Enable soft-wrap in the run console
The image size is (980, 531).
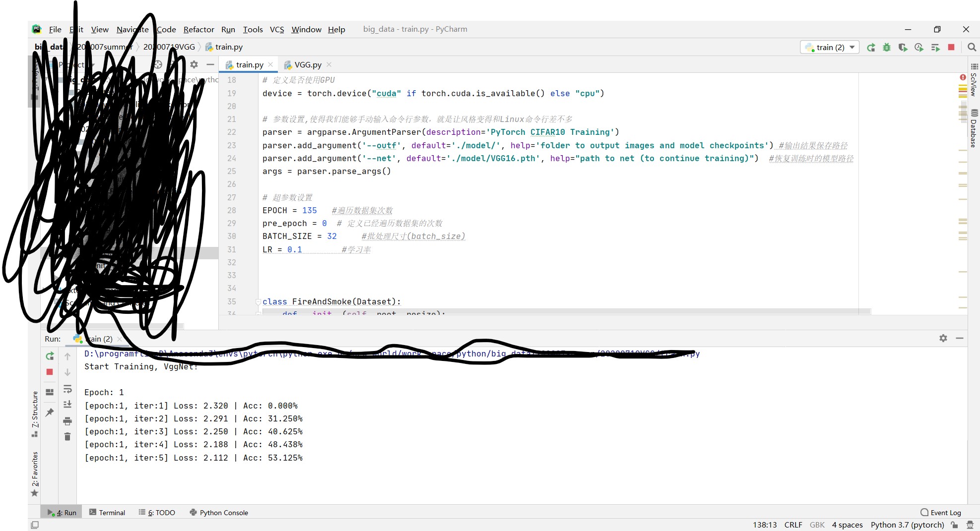coord(68,390)
